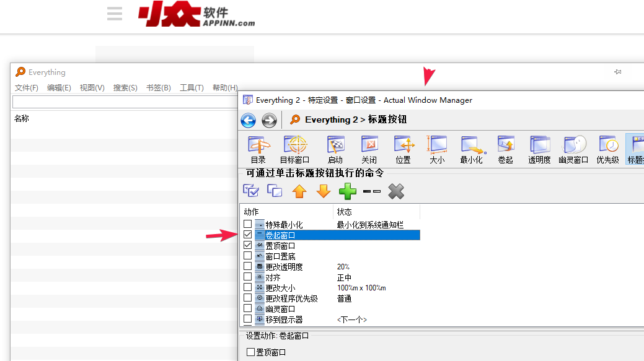
Task: Open the 关闭 settings section
Action: (x=369, y=150)
